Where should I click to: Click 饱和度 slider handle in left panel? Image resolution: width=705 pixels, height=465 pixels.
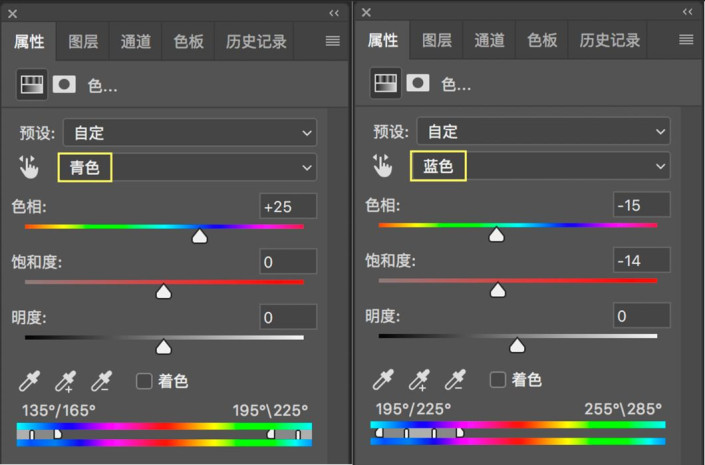pos(164,291)
